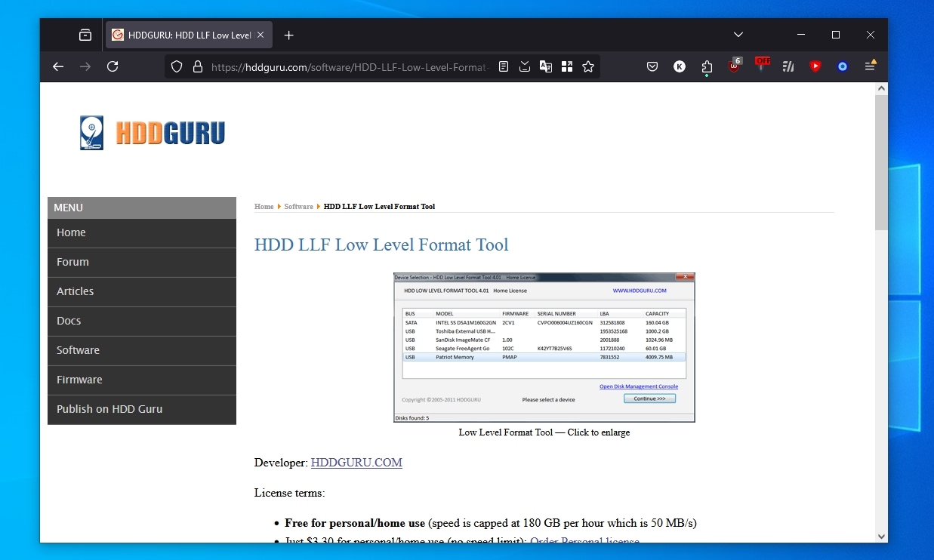The height and width of the screenshot is (560, 934).
Task: Open the K account extension icon
Action: pyautogui.click(x=680, y=66)
